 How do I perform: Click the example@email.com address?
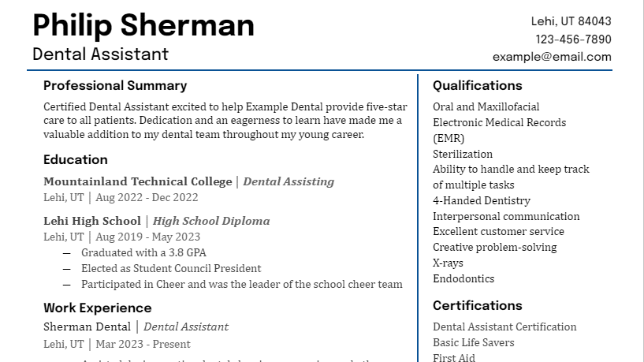pos(552,57)
